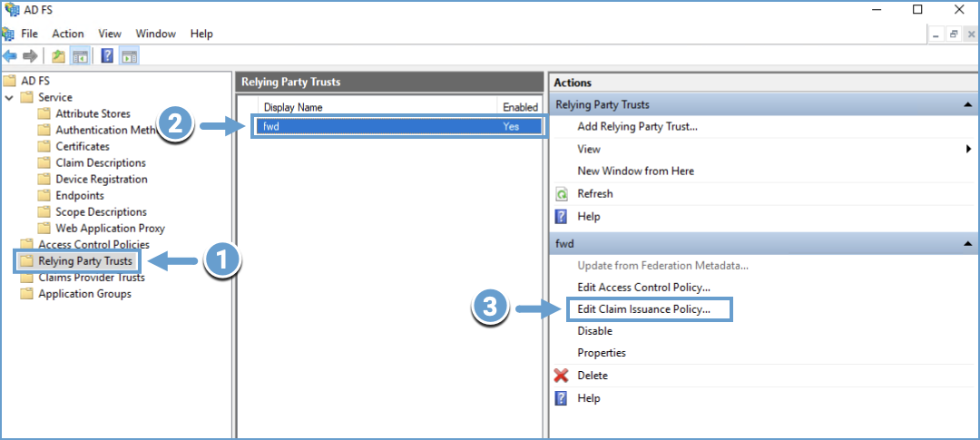Click the Back arrow in the toolbar
Image resolution: width=980 pixels, height=440 pixels.
(10, 56)
